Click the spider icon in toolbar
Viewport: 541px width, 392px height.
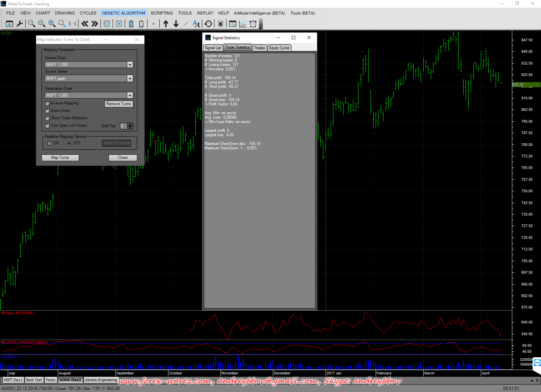click(220, 24)
